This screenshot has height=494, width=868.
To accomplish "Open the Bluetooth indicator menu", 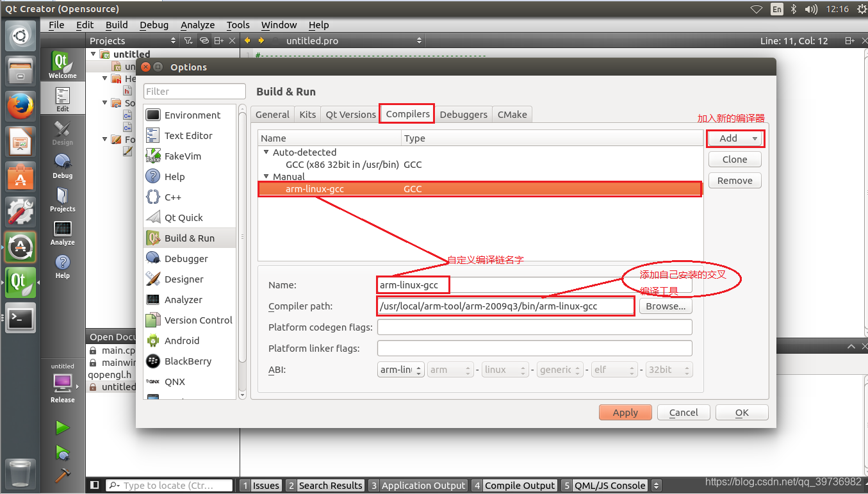I will coord(793,9).
